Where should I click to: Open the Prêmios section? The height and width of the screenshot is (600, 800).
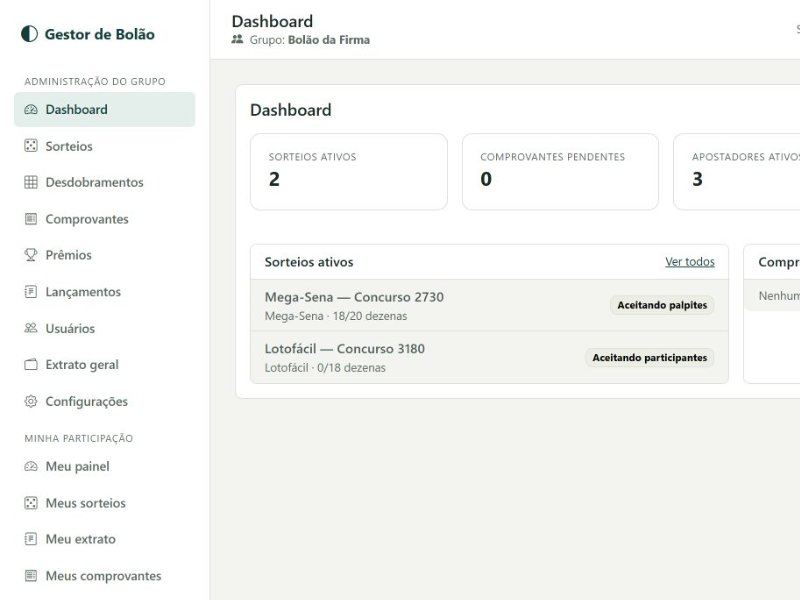(x=105, y=255)
